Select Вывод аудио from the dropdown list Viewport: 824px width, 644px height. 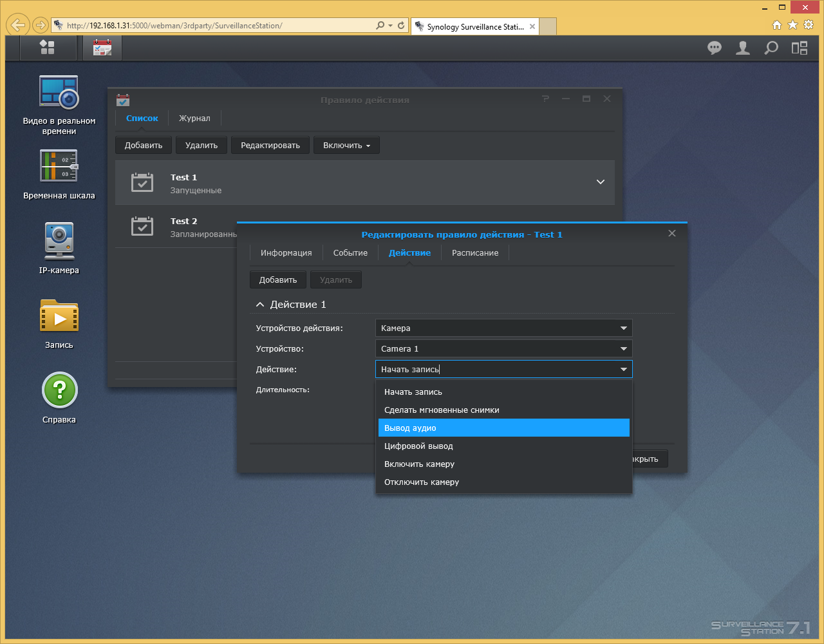(x=504, y=428)
